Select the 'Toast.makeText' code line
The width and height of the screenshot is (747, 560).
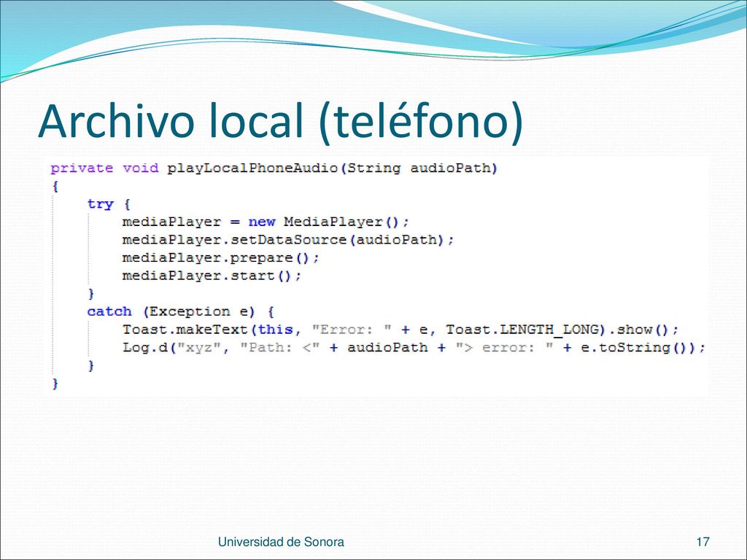pos(400,330)
